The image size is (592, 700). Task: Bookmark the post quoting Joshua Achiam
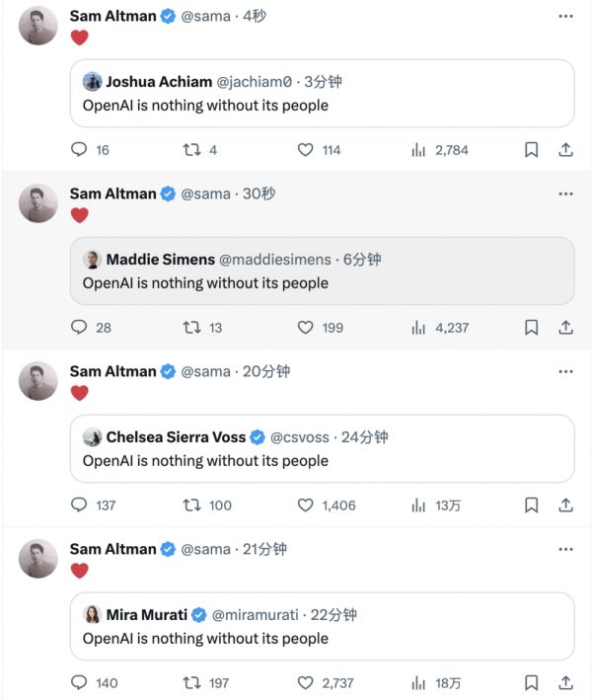click(x=531, y=150)
